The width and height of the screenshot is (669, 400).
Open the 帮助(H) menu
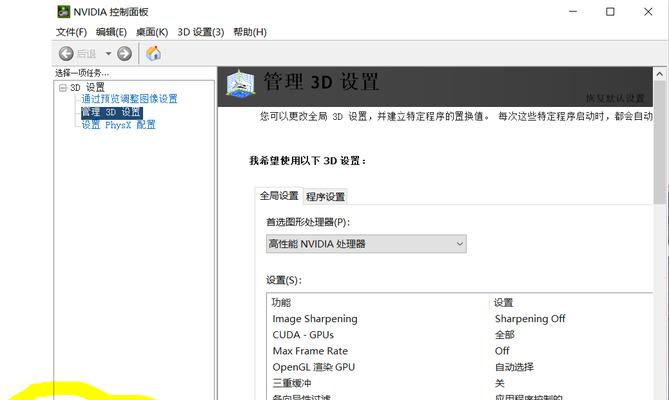click(x=250, y=32)
